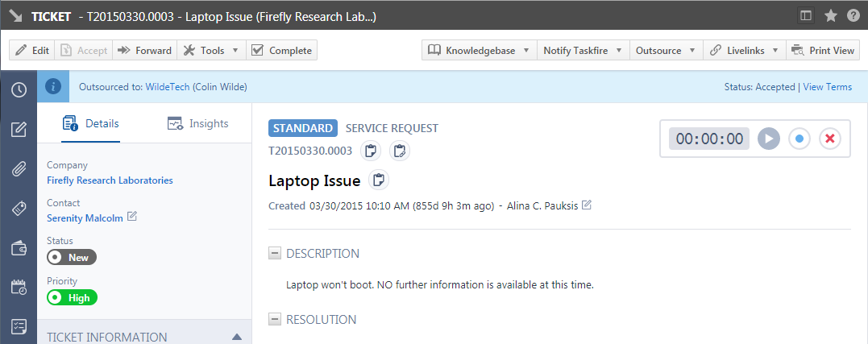
Task: Select the Details tab
Action: point(91,123)
